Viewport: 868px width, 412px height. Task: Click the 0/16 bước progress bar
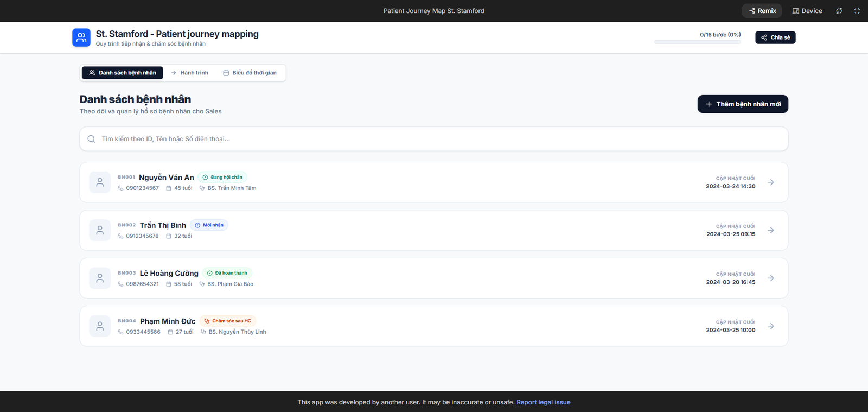697,42
